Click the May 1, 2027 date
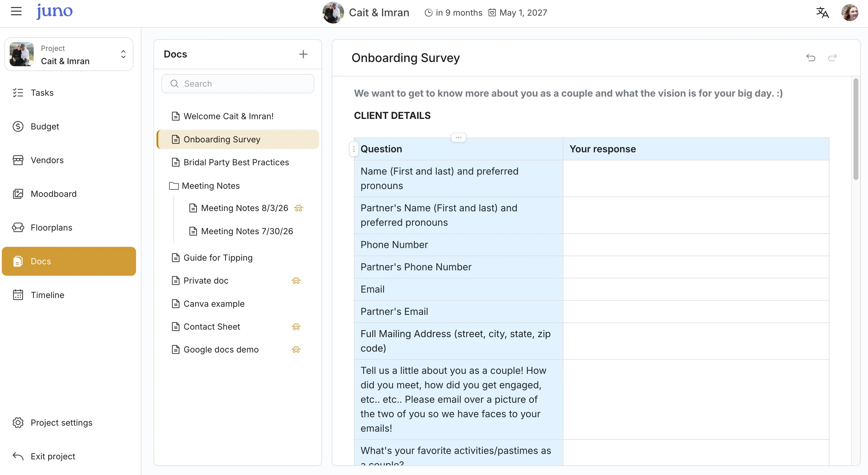Image resolution: width=868 pixels, height=475 pixels. [523, 13]
